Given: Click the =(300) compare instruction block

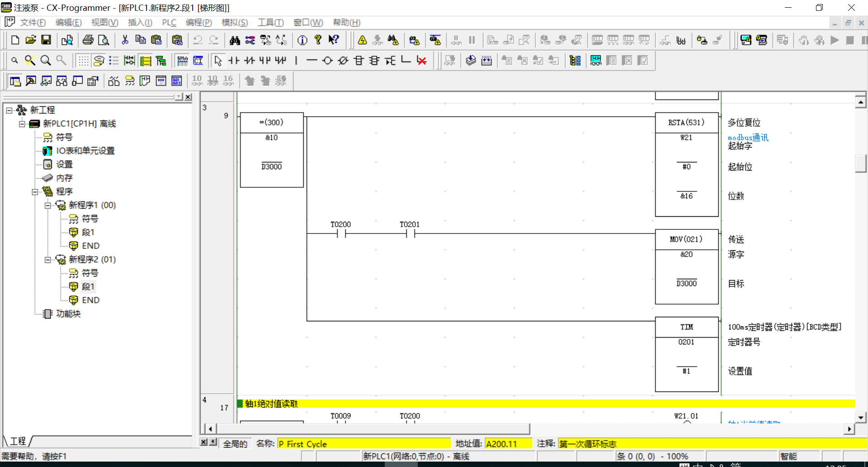Looking at the screenshot, I should pyautogui.click(x=272, y=150).
